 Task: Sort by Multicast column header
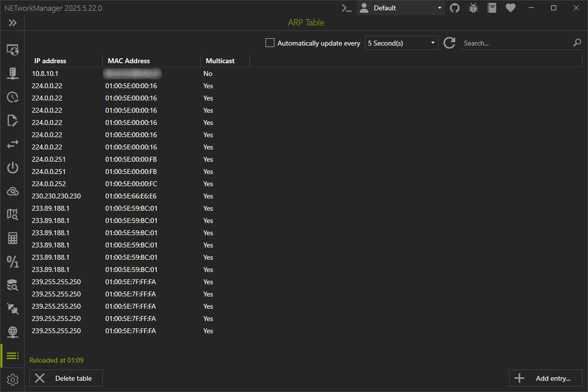pyautogui.click(x=220, y=61)
